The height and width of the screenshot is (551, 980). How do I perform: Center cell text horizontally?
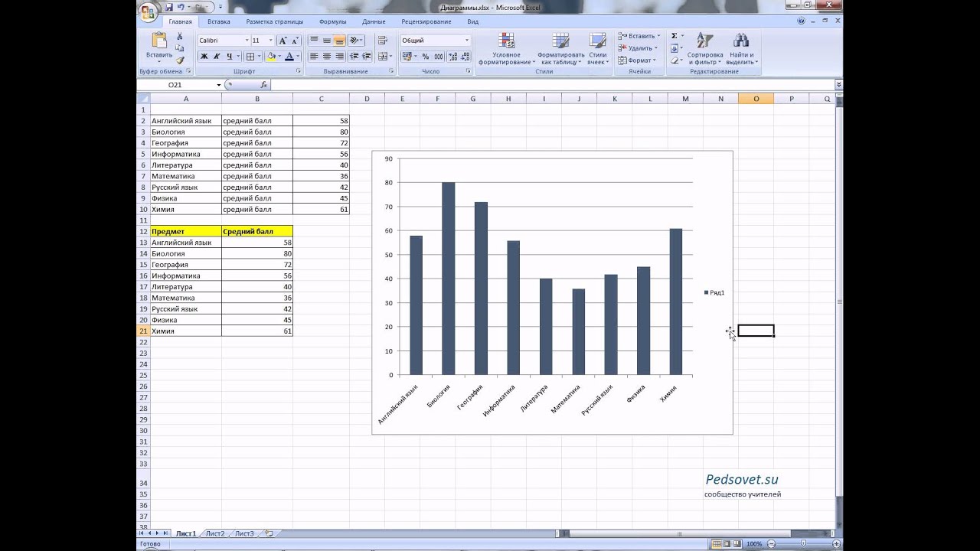click(x=327, y=57)
